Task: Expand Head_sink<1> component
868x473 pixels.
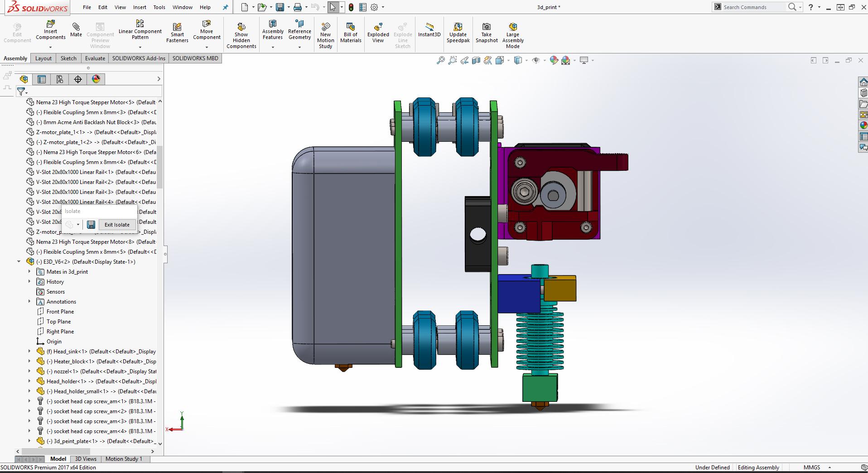Action: (x=29, y=352)
